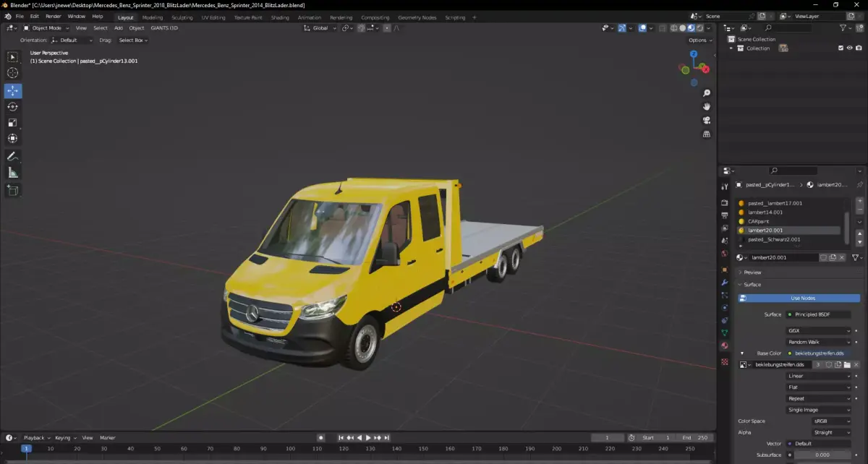Select the Move tool
This screenshot has height=464, width=868.
13,91
